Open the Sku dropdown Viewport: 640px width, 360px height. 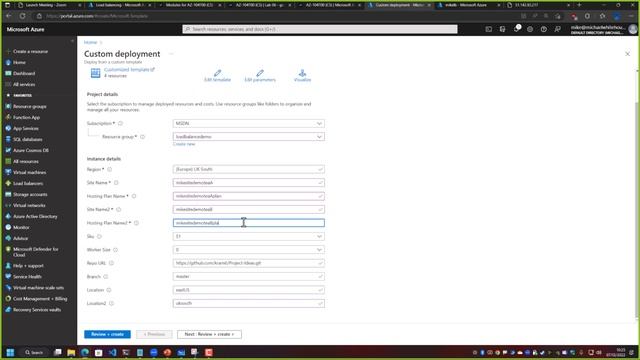(x=249, y=236)
